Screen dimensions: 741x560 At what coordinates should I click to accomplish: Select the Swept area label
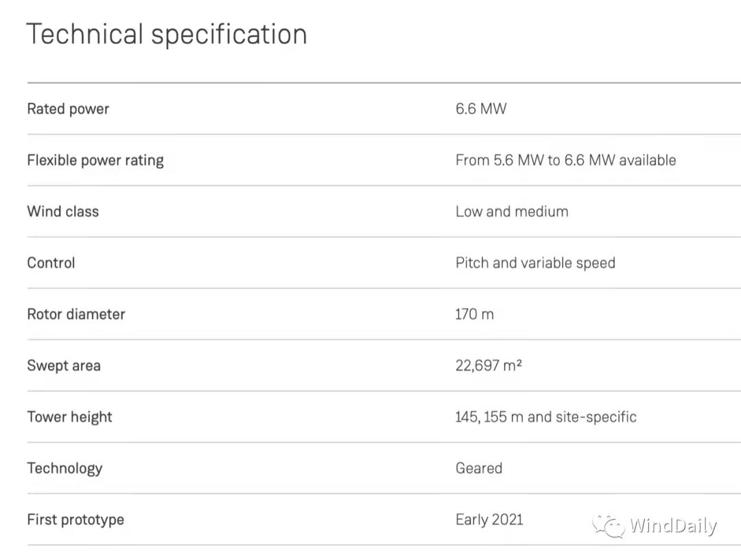64,366
